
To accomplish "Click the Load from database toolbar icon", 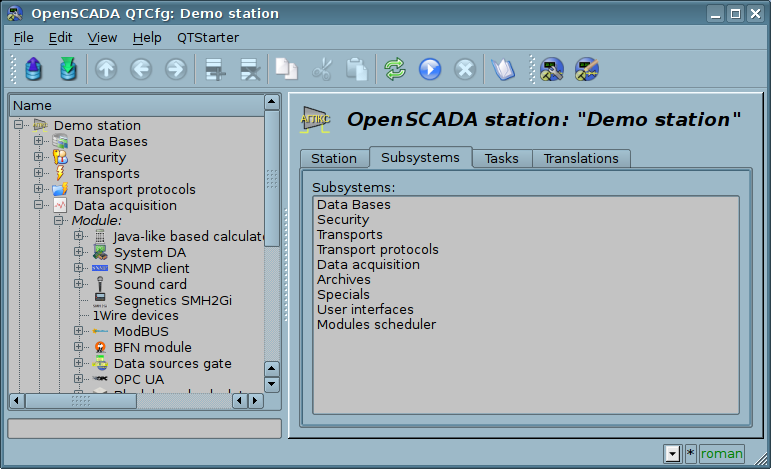I will click(x=33, y=69).
